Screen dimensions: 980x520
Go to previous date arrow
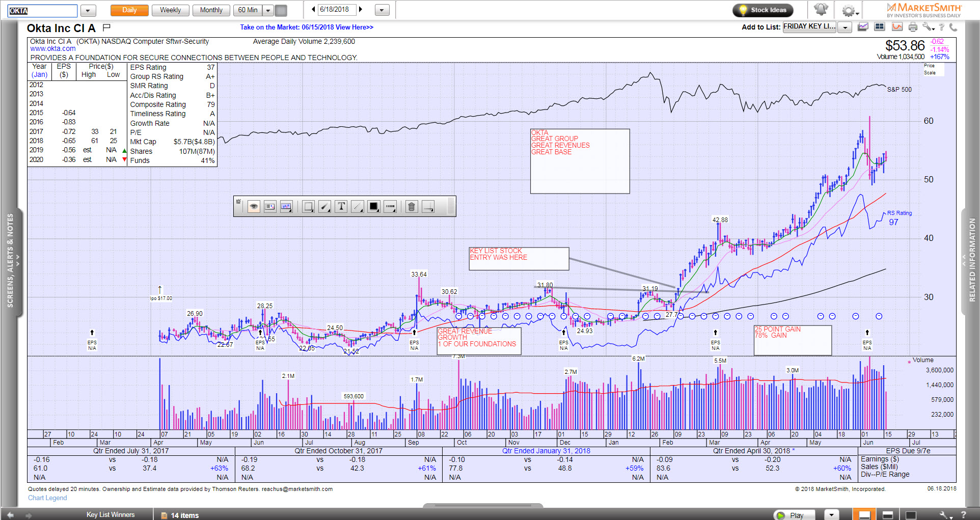pos(313,9)
